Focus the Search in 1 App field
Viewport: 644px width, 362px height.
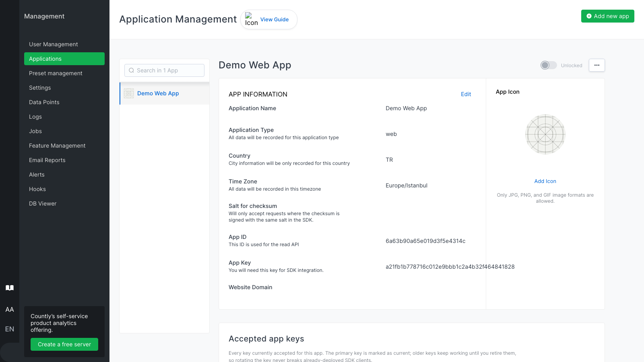click(x=164, y=70)
